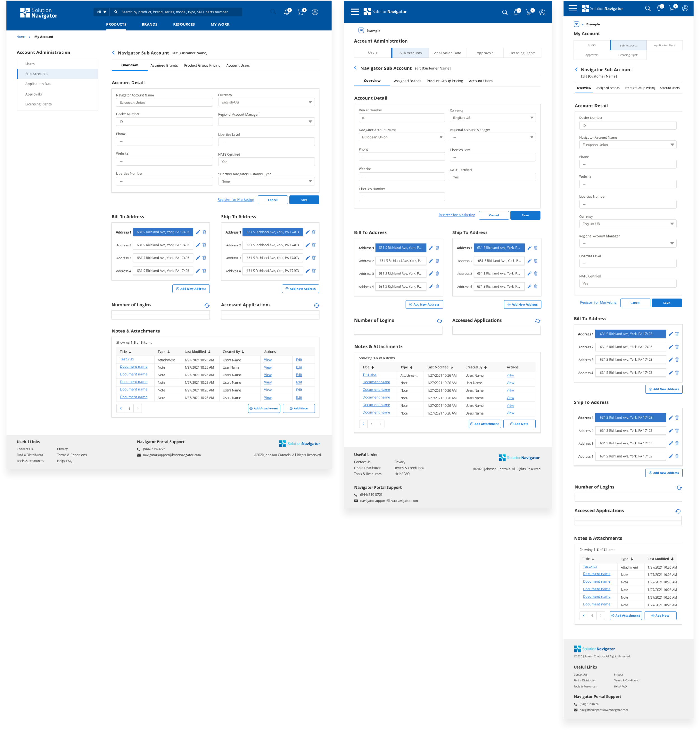Edit Bill To Address 1 pencil, desktop layout
700x731 pixels.
(x=198, y=232)
